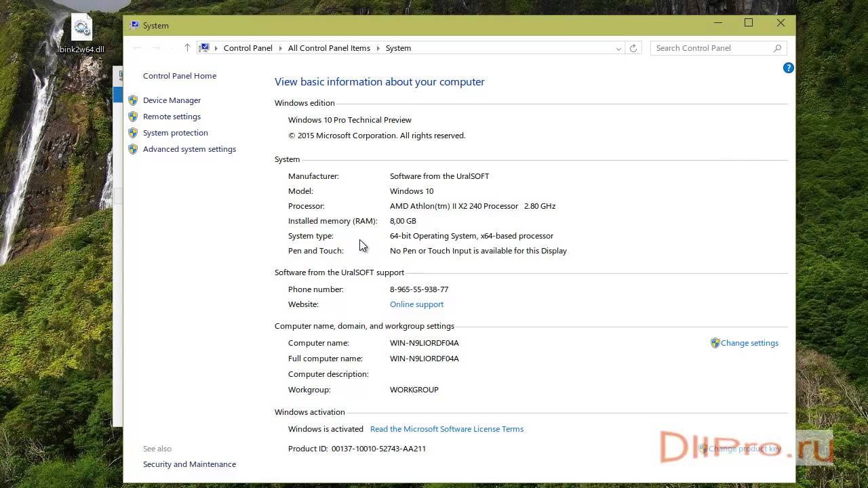The width and height of the screenshot is (868, 488).
Task: Click the shield icon beside Device Manager
Action: tap(133, 100)
